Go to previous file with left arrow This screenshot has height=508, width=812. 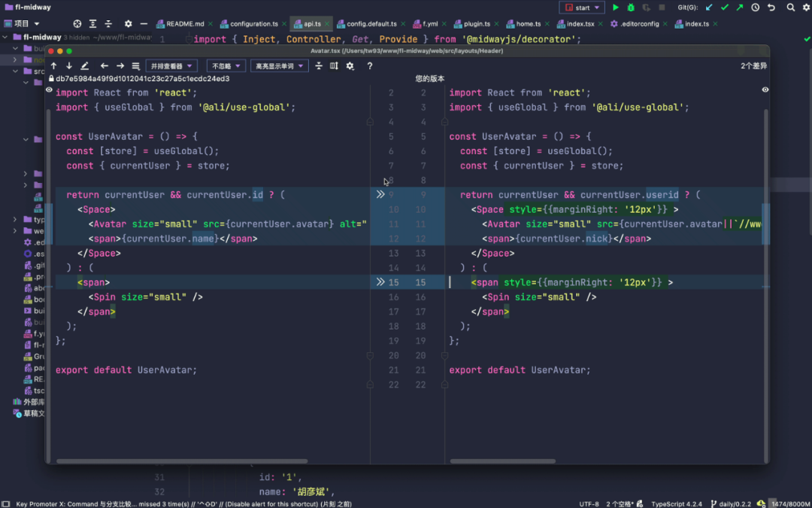[104, 65]
